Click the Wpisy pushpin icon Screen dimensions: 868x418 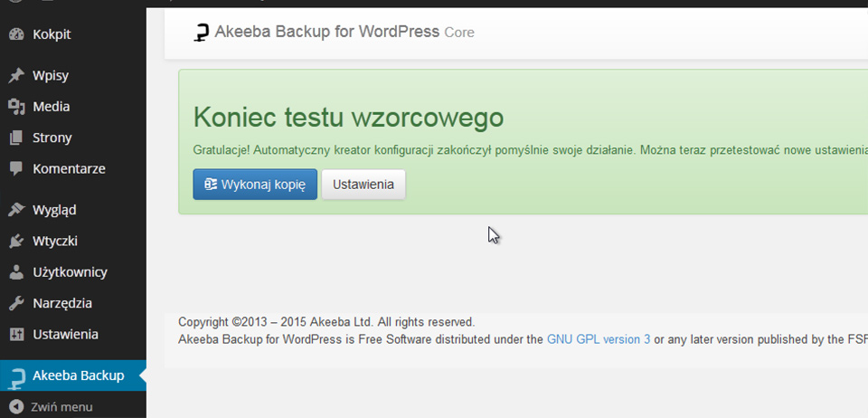point(17,75)
